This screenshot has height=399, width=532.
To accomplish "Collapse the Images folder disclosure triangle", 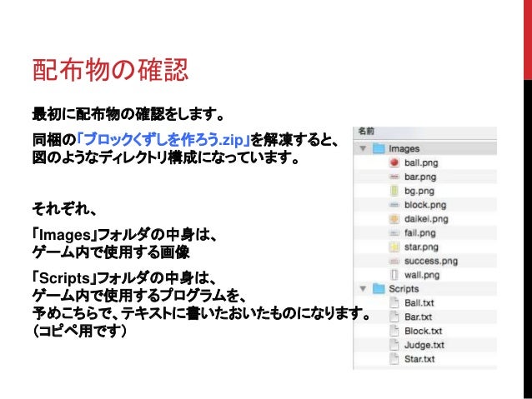I will tap(363, 148).
